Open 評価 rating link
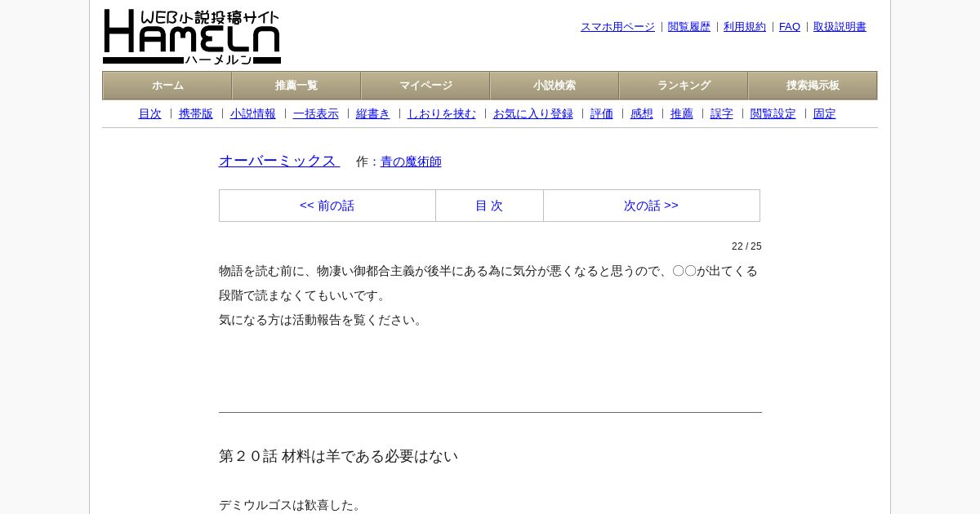This screenshot has width=980, height=514. [x=602, y=114]
